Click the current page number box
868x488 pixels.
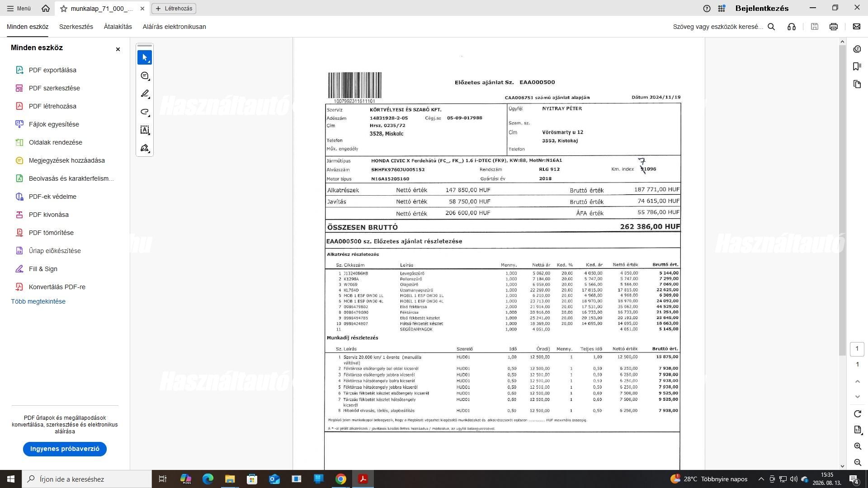coord(857,349)
